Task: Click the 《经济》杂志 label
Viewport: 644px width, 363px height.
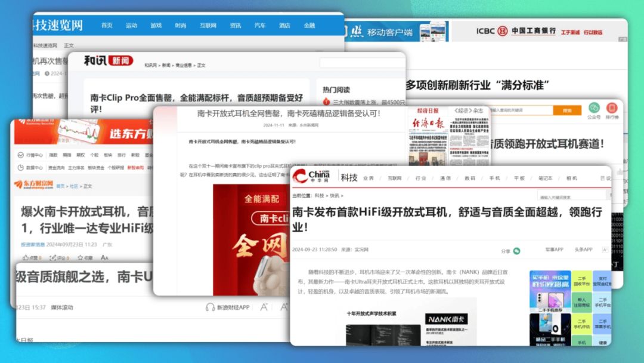Action: click(x=469, y=110)
